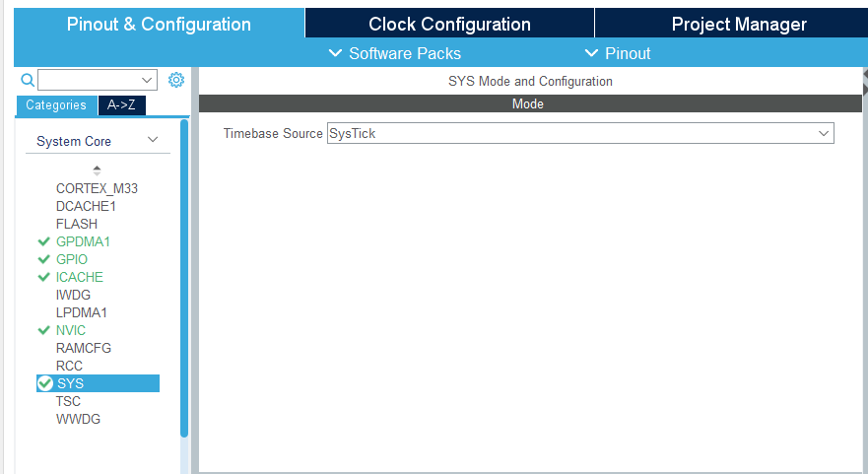Select RCC in the peripheral list

(69, 366)
